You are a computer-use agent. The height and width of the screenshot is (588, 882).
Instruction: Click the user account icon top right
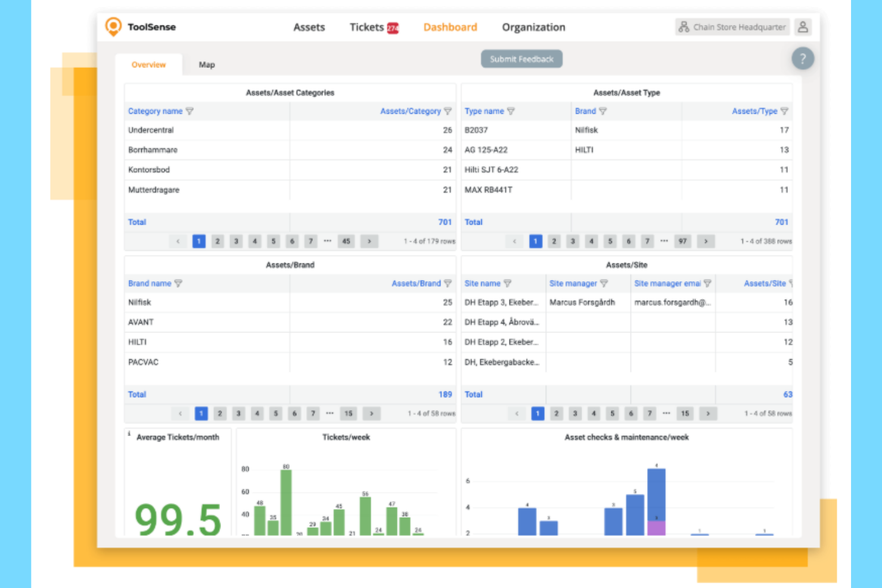[x=803, y=27]
